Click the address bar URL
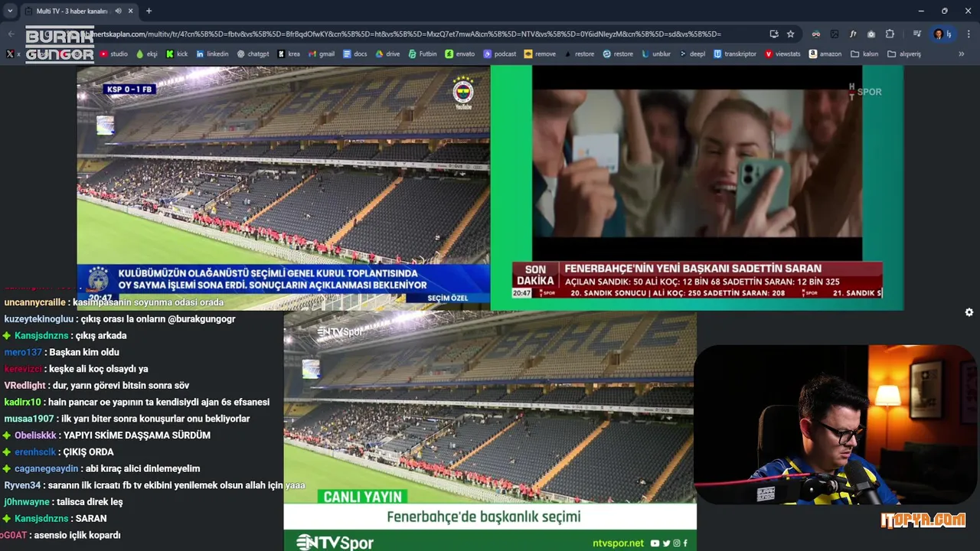 [x=406, y=34]
